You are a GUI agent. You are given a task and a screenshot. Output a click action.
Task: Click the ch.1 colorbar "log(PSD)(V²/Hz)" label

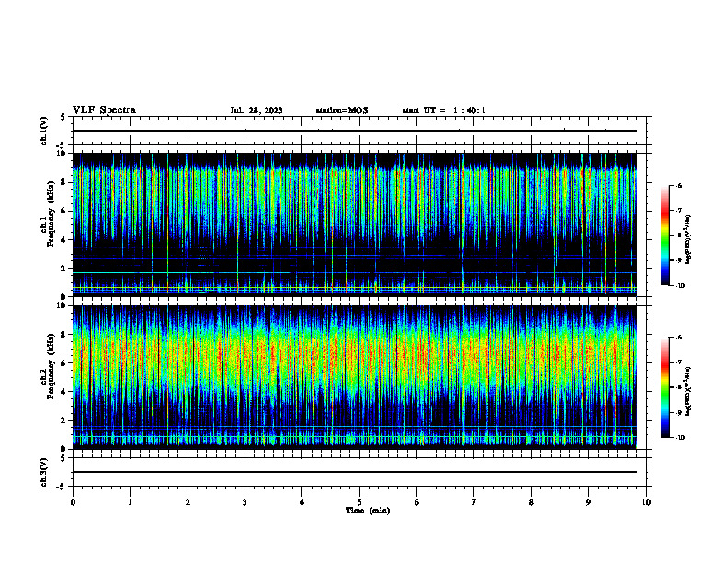click(x=688, y=239)
